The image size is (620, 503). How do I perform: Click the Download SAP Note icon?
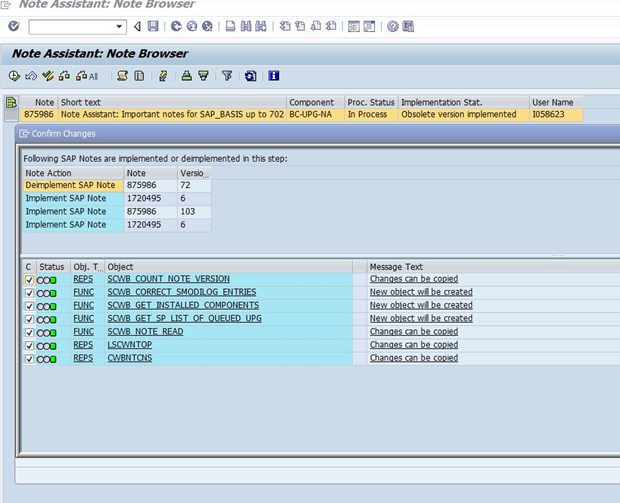tap(64, 76)
